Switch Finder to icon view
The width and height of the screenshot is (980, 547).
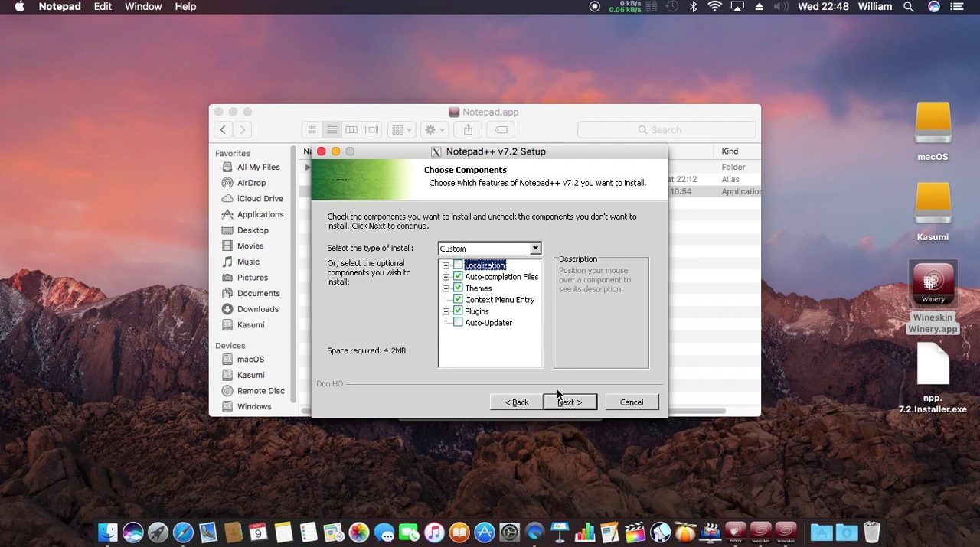point(312,130)
